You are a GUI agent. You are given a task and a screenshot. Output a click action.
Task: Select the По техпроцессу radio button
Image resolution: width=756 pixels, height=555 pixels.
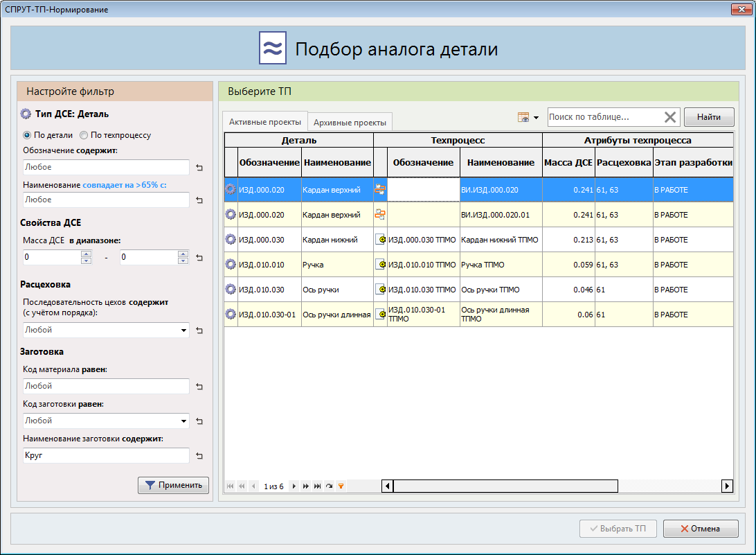coord(84,135)
